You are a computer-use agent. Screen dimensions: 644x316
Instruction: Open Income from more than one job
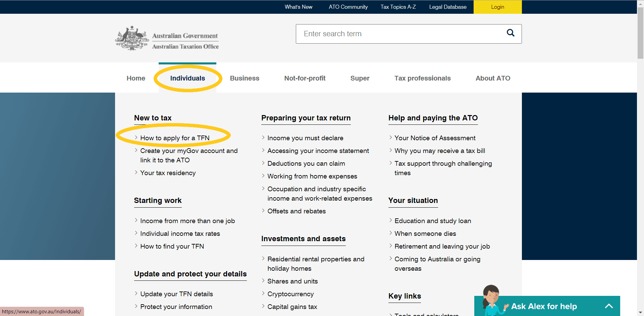[x=187, y=221]
